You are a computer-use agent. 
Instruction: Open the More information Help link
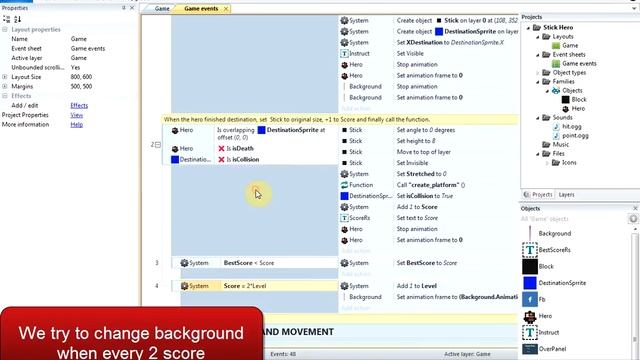76,124
